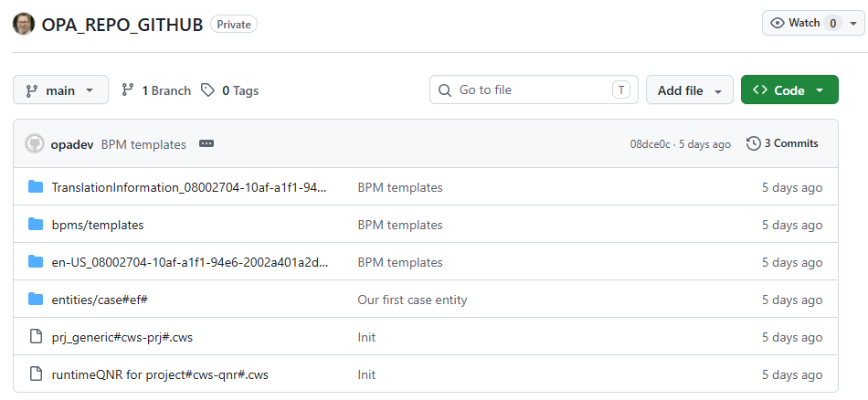Open the entities/case#ef# folder

(100, 300)
